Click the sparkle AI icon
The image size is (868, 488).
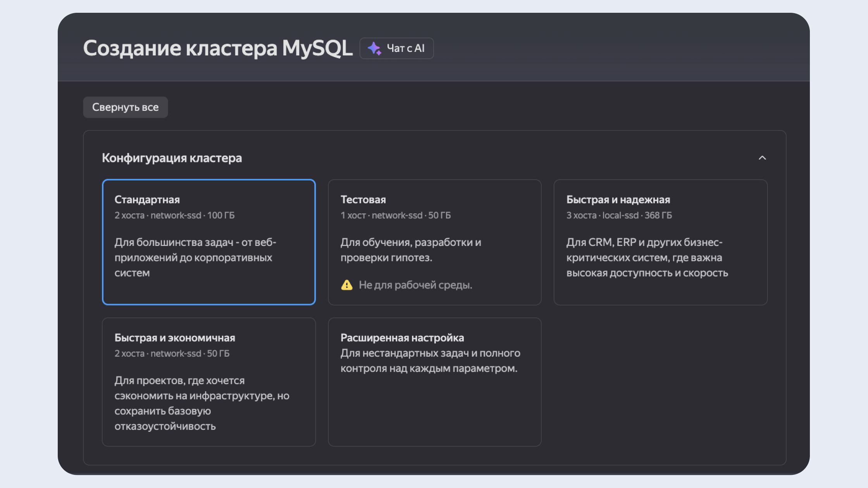tap(374, 48)
